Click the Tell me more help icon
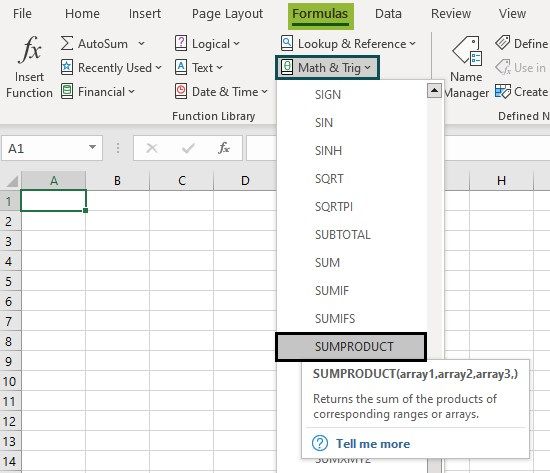This screenshot has width=550, height=473. 320,443
